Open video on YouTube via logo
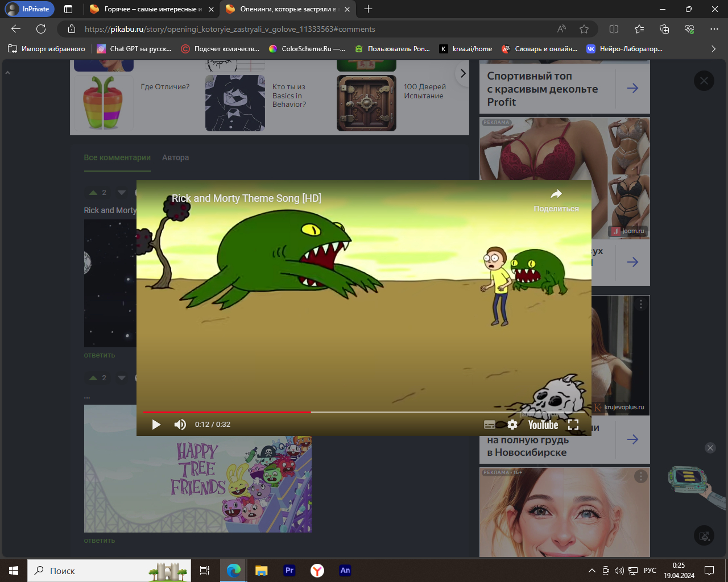 click(x=543, y=425)
